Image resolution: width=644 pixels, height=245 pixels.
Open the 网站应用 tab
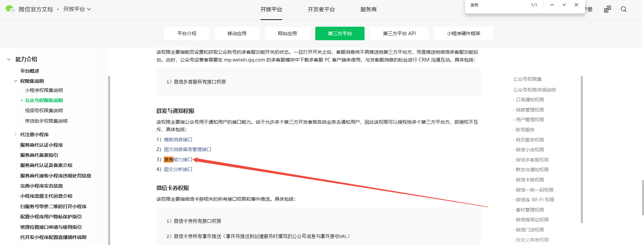(x=287, y=33)
